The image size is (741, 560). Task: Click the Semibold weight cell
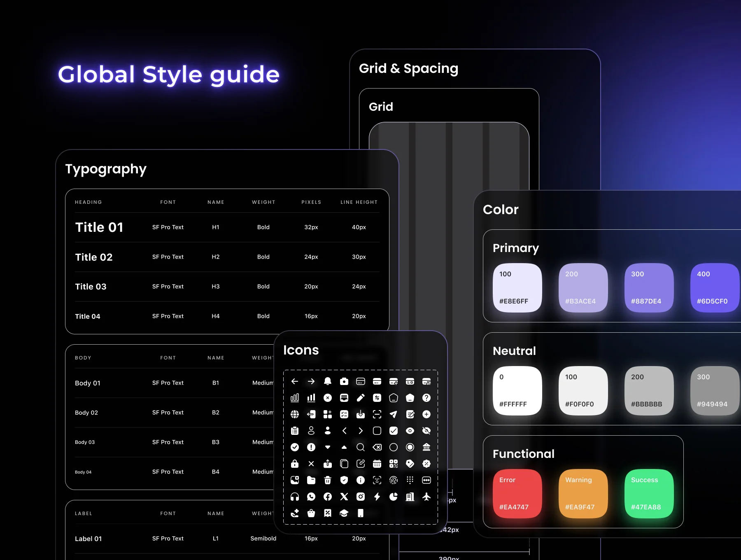tap(263, 539)
